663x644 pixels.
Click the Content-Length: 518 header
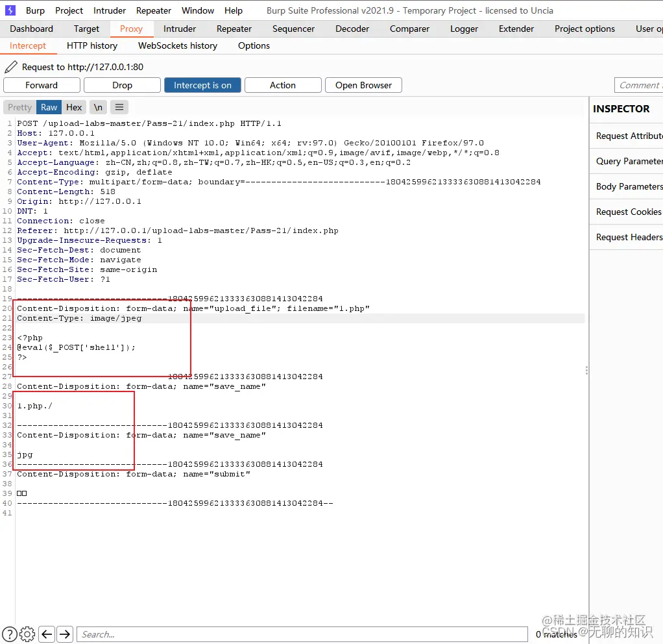(x=66, y=192)
